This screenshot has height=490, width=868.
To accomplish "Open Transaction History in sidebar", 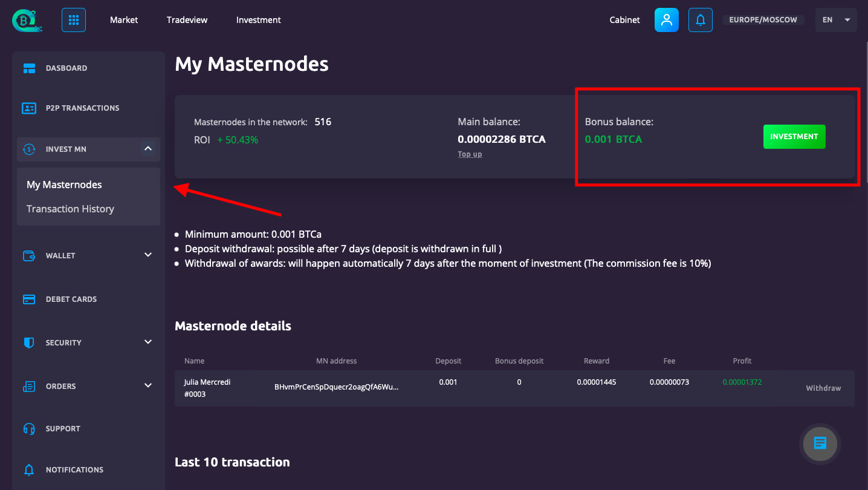I will 70,209.
